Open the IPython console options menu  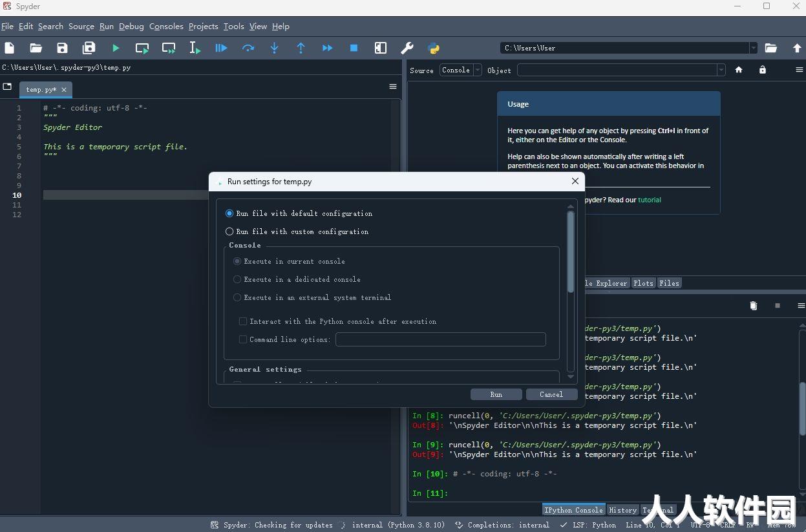801,306
